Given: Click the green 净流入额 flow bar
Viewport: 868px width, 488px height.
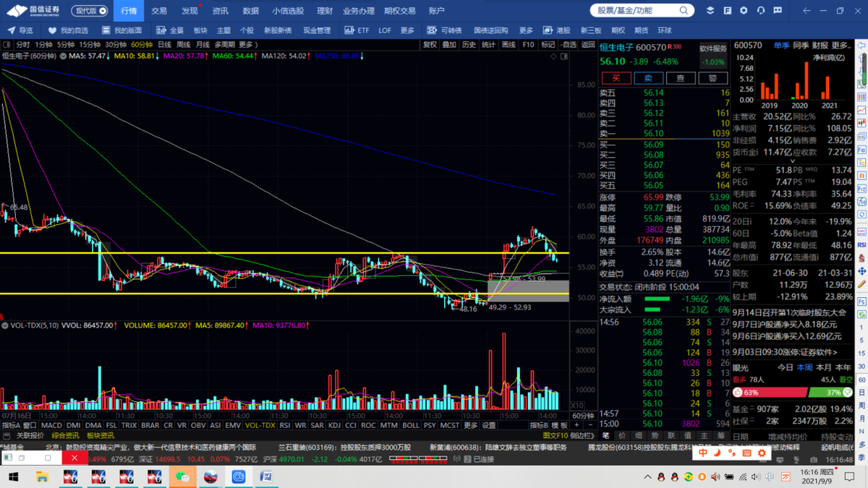Looking at the screenshot, I should [x=658, y=299].
